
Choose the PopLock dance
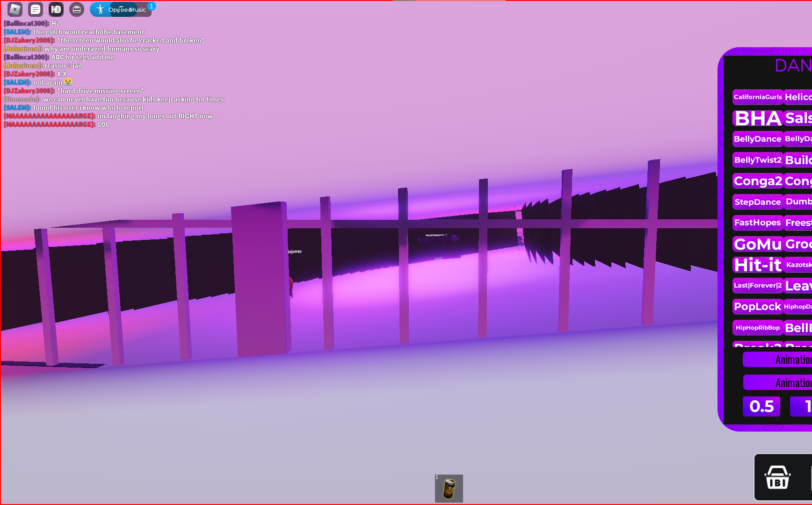[x=757, y=307]
